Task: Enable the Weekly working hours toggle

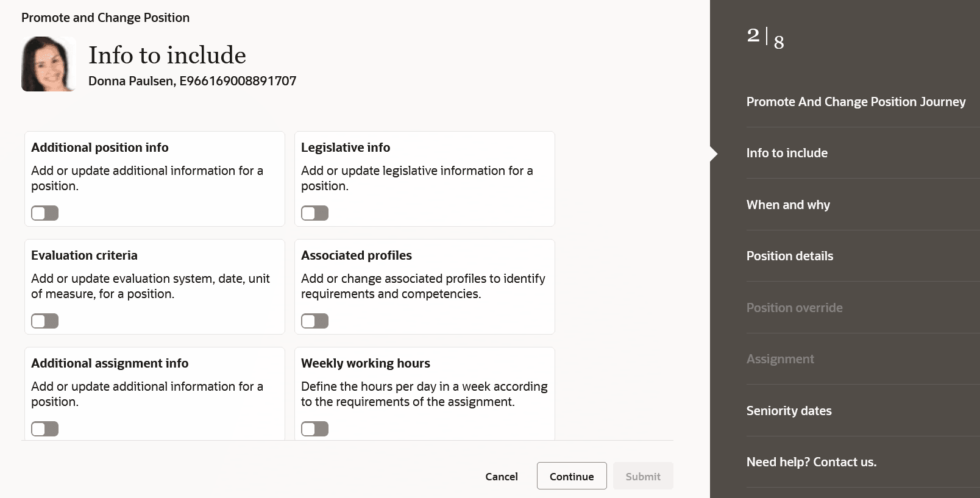Action: coord(314,429)
